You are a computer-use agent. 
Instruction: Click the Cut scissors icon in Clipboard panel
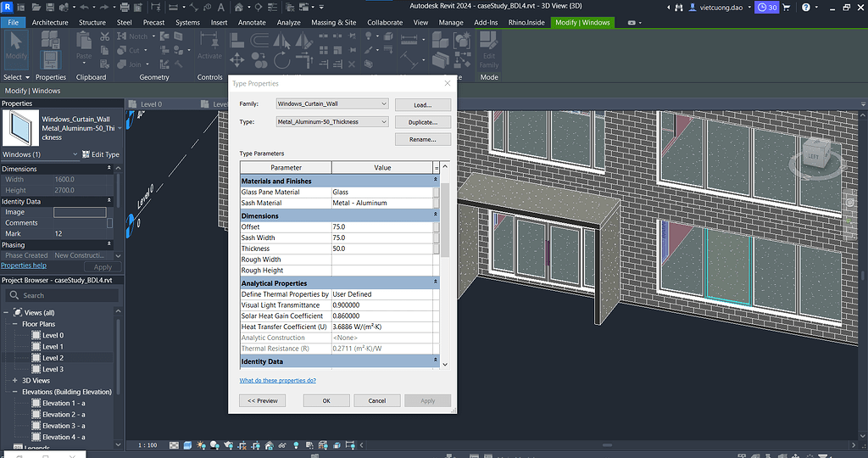point(104,36)
